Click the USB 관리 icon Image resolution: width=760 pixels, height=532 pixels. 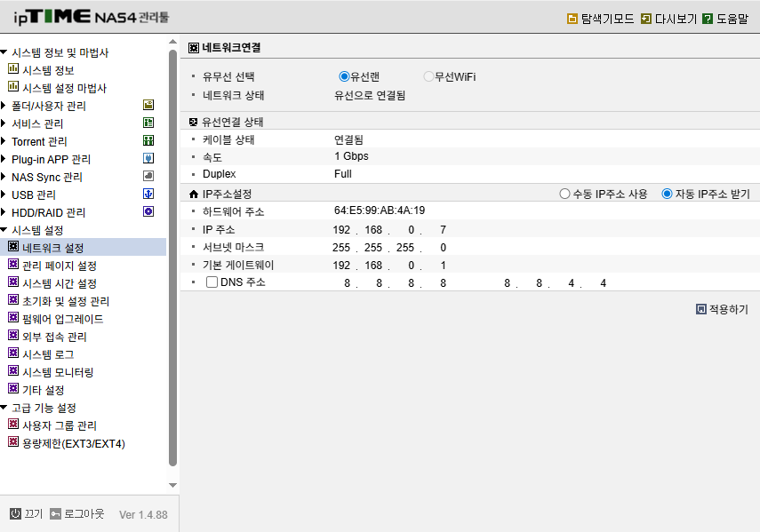148,194
